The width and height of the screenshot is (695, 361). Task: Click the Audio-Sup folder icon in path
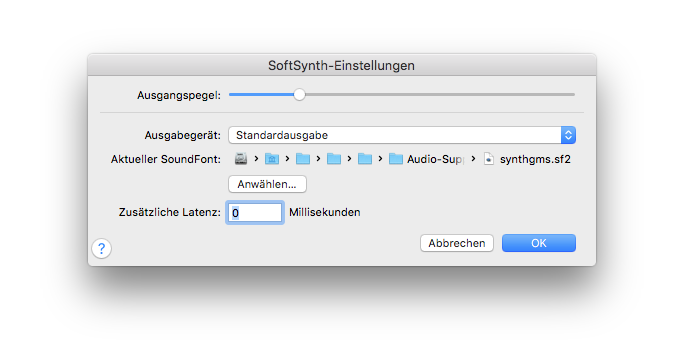(396, 158)
